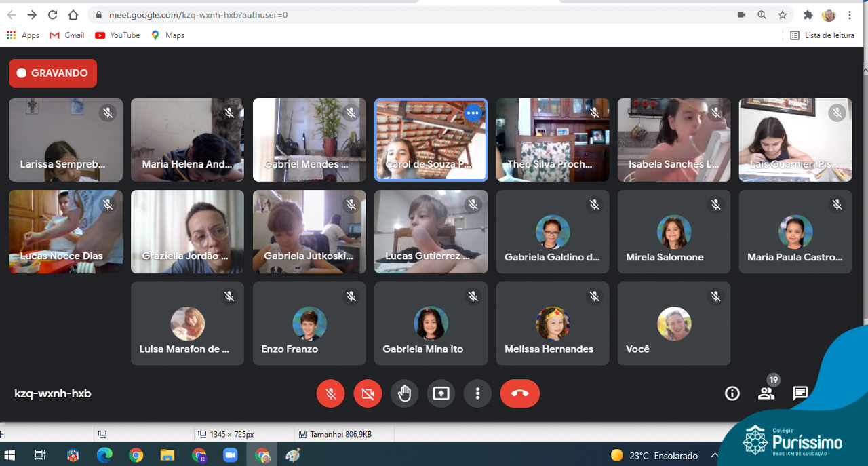Show the participants list panel
The image size is (868, 466).
766,393
